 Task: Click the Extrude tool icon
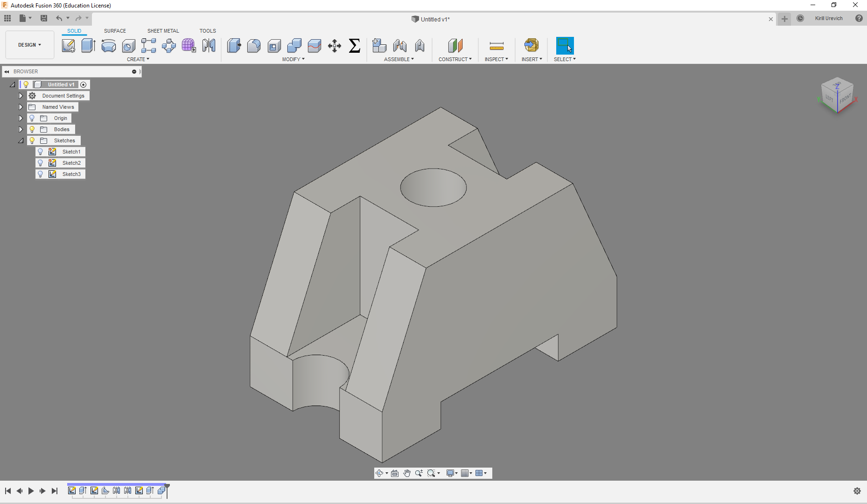pos(88,46)
